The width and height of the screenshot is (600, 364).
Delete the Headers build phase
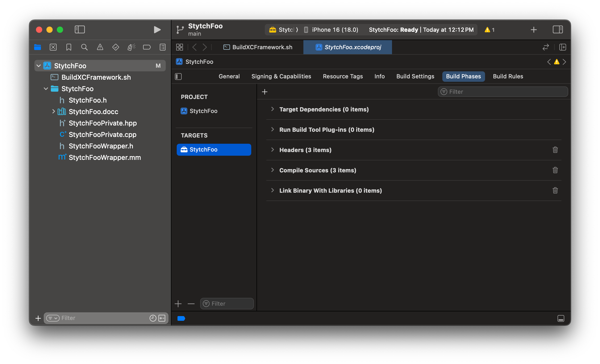coord(555,150)
